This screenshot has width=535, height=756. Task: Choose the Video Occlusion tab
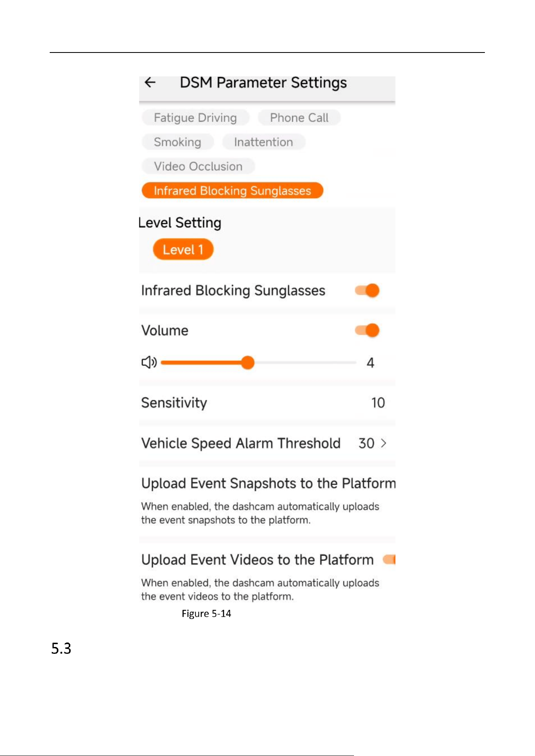[x=198, y=166]
